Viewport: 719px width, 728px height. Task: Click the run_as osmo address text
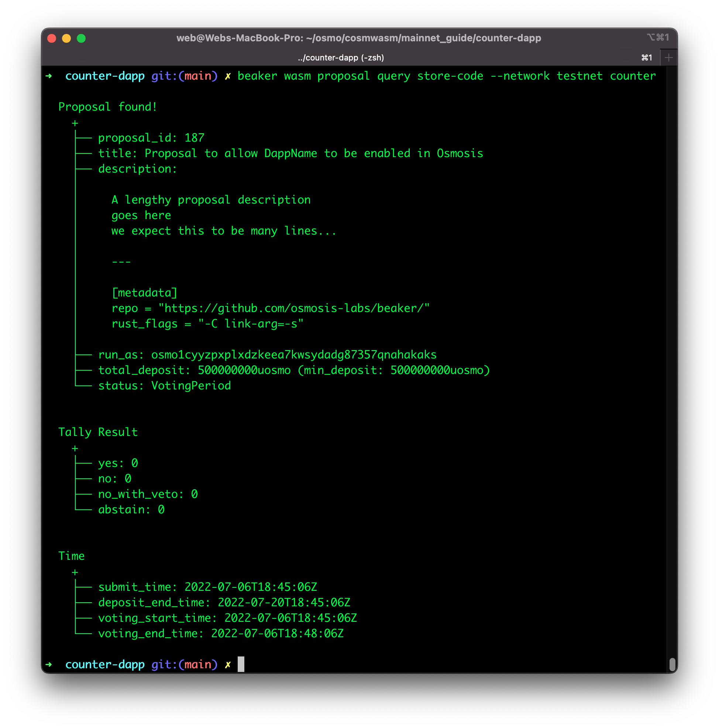(x=293, y=354)
